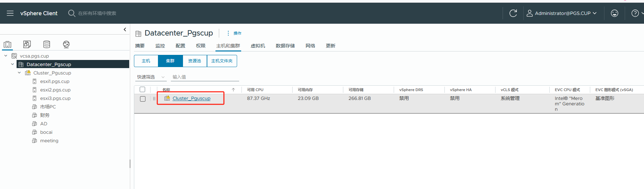Open the 数据存储 datastores tab
The width and height of the screenshot is (644, 189).
285,46
